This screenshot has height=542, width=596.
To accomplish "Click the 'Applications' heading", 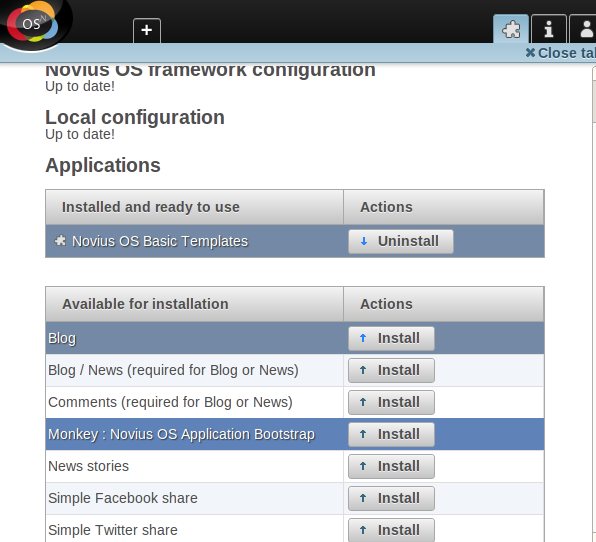I will (x=103, y=165).
